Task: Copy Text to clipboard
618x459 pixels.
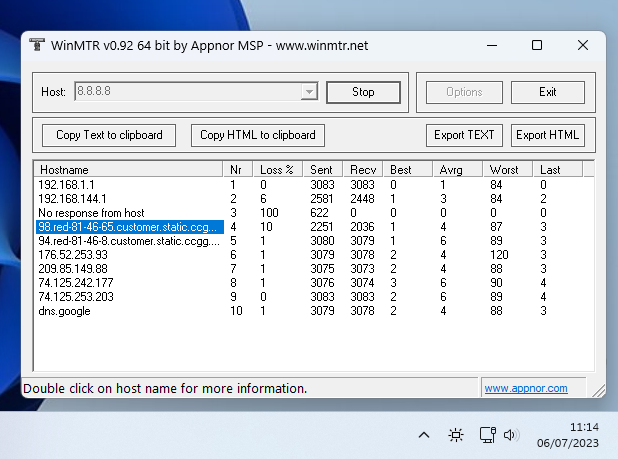Action: [x=109, y=135]
